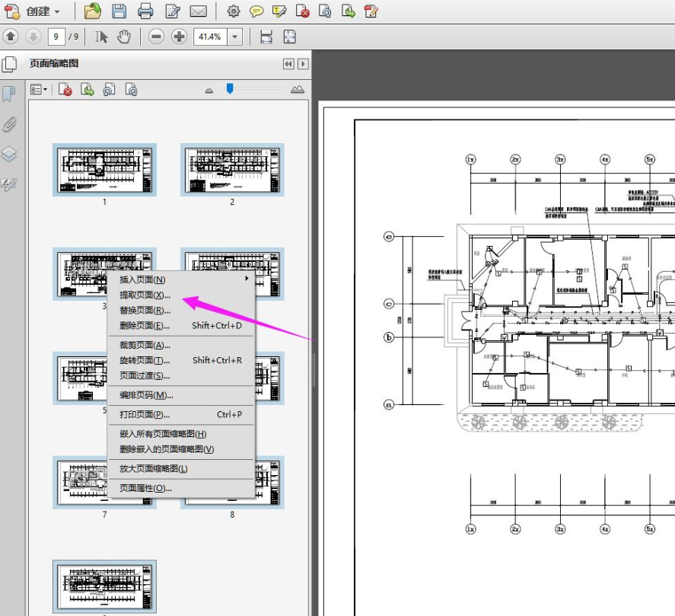
Task: Select the hand pan tool
Action: click(x=124, y=37)
